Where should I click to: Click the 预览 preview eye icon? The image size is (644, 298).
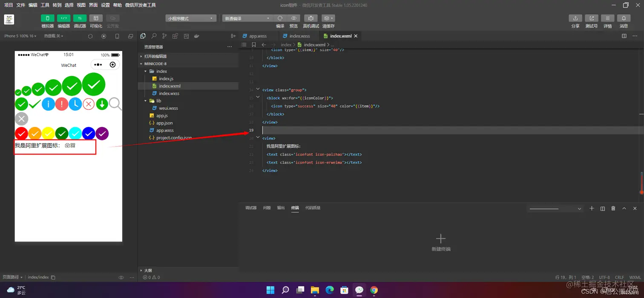[x=293, y=18]
